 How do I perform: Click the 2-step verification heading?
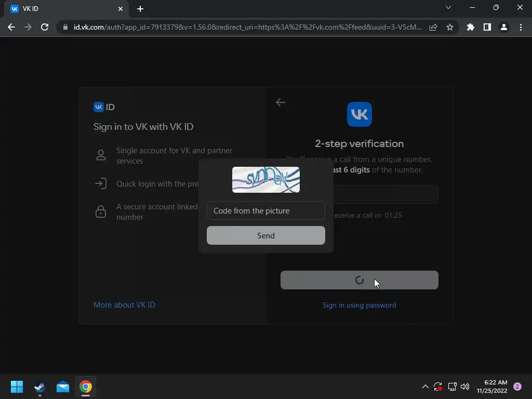pyautogui.click(x=360, y=143)
